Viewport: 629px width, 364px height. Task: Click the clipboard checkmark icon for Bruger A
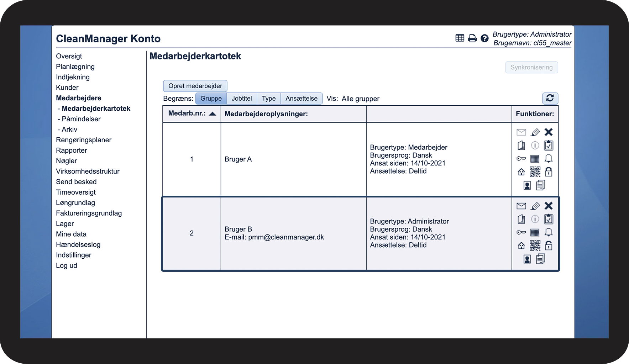pos(549,145)
